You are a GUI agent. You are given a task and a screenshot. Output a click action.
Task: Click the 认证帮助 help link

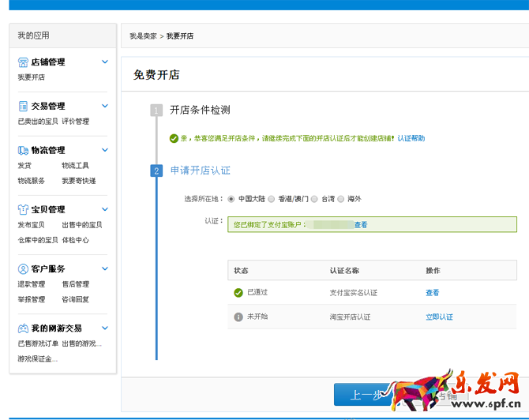tap(411, 138)
